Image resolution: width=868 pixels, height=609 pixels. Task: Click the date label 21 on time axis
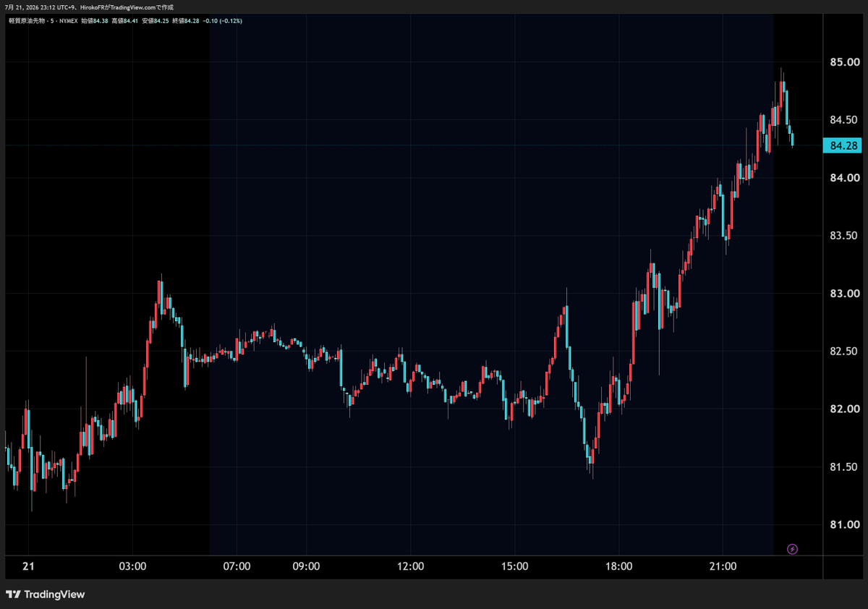[28, 566]
